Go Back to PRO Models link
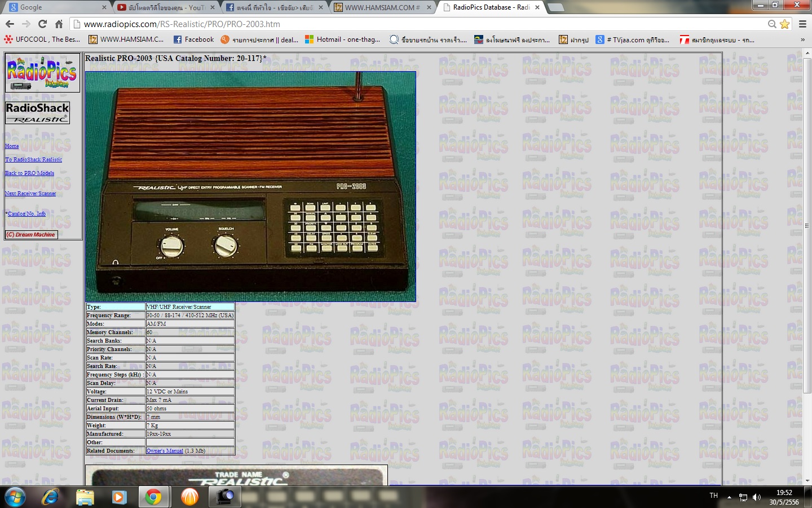 point(30,173)
